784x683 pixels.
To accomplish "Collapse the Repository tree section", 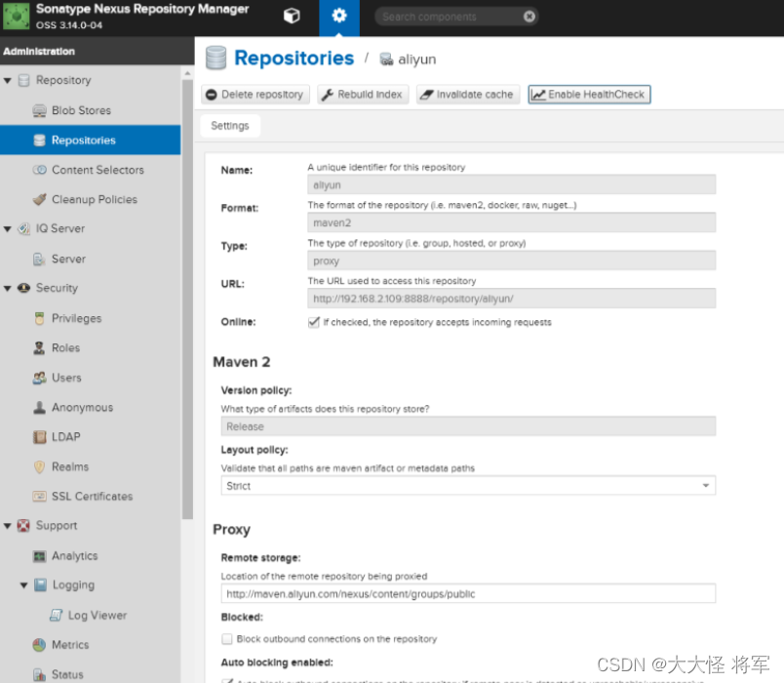I will point(8,81).
